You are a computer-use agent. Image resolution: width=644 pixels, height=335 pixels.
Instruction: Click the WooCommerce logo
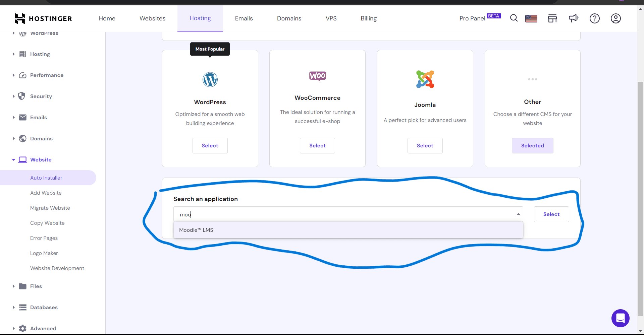pos(317,76)
